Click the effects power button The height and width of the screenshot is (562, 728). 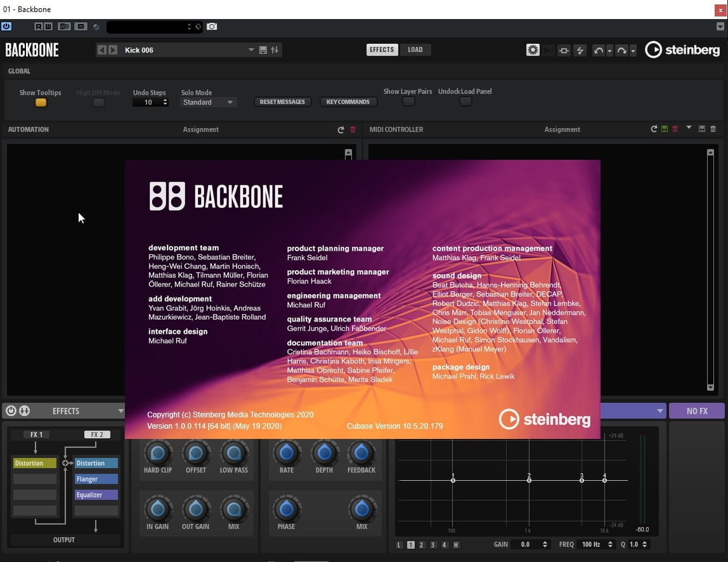[11, 410]
